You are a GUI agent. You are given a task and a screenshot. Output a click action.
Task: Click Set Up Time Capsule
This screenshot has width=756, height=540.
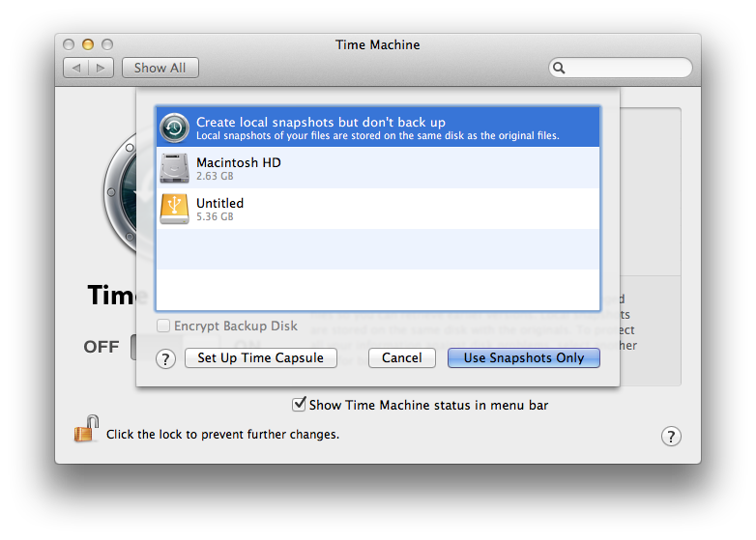point(260,358)
